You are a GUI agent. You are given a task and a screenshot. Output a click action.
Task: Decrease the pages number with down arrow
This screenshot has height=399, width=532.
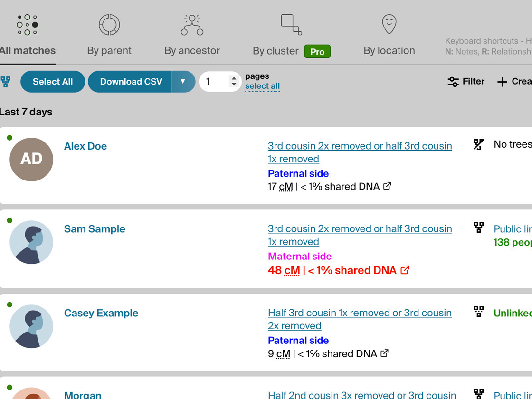[234, 85]
